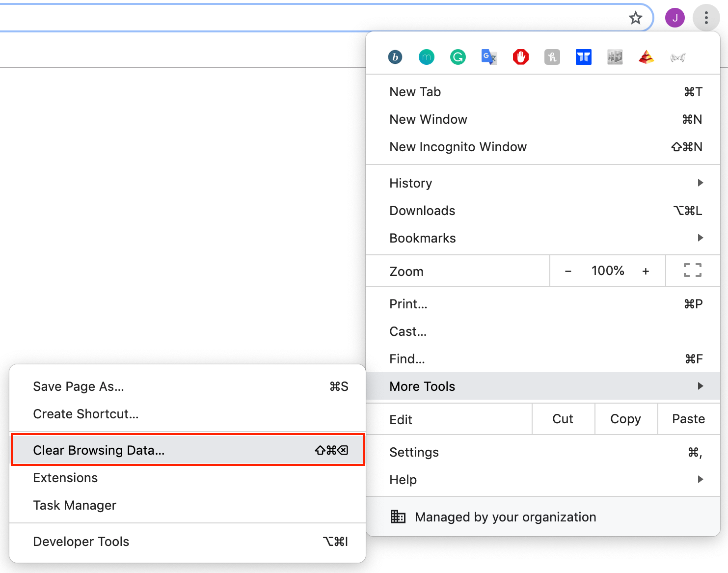Open the red-yellow pyramid extension
Viewport: 728px width, 573px height.
(x=647, y=57)
